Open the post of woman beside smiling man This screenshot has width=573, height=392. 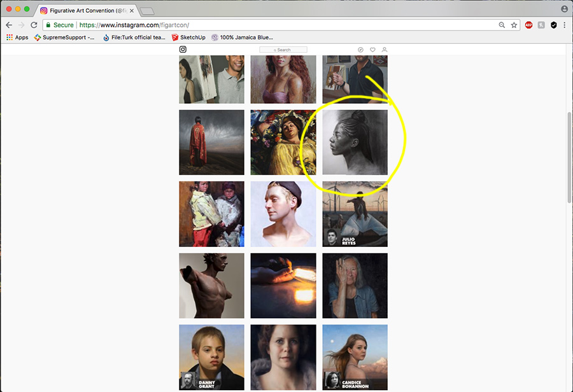[x=211, y=80]
